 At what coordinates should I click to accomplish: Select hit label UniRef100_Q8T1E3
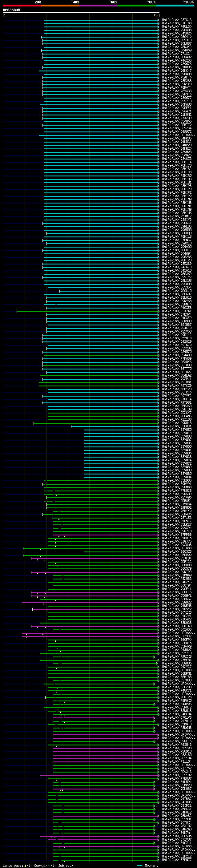(x=177, y=518)
